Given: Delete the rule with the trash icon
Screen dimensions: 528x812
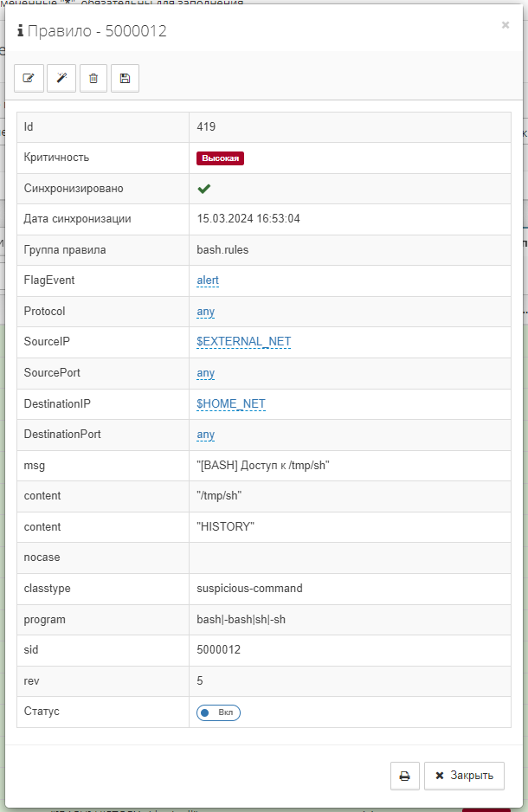Looking at the screenshot, I should coord(93,78).
